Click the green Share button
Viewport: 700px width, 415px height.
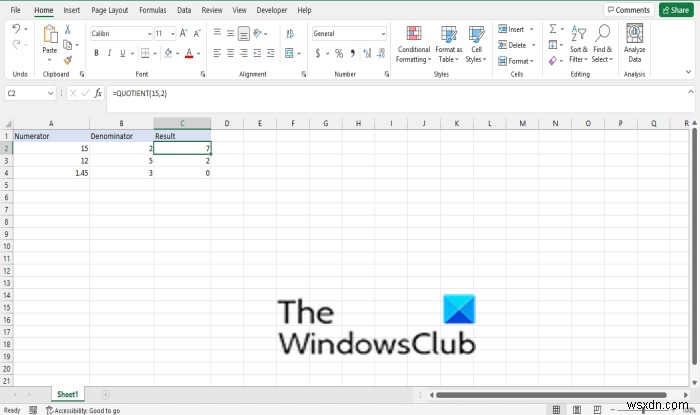click(x=676, y=10)
